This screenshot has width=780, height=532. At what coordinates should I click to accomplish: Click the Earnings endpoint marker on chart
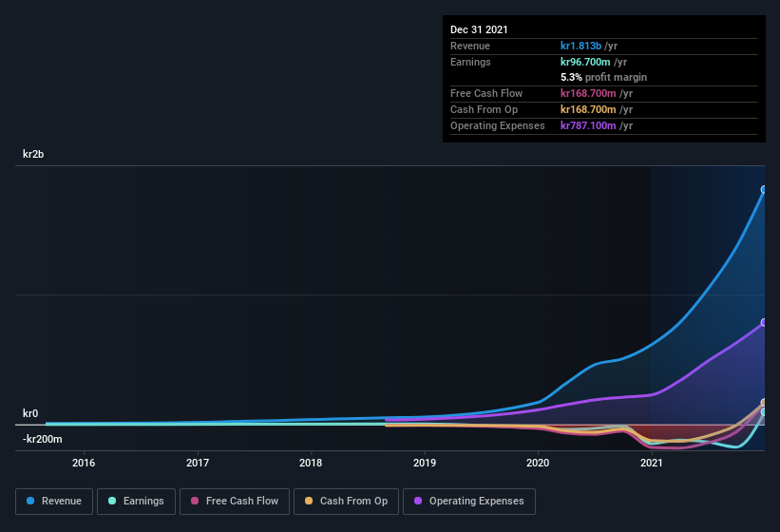coord(764,412)
